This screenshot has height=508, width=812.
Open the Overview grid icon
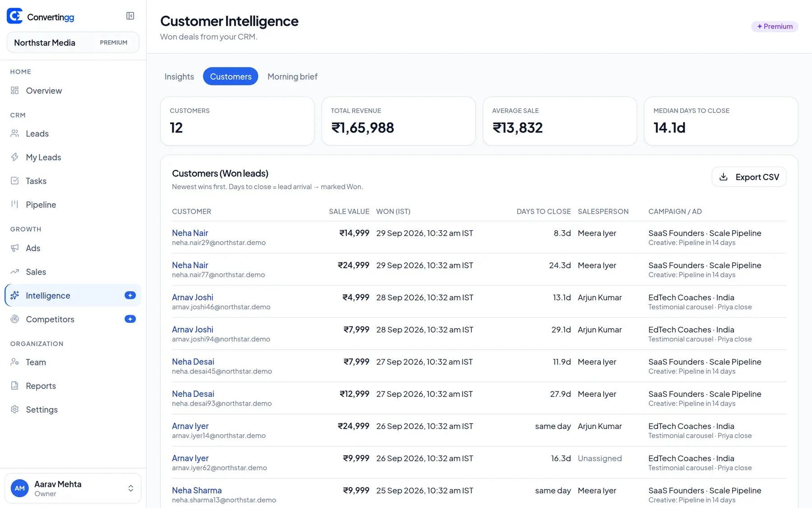pyautogui.click(x=15, y=90)
